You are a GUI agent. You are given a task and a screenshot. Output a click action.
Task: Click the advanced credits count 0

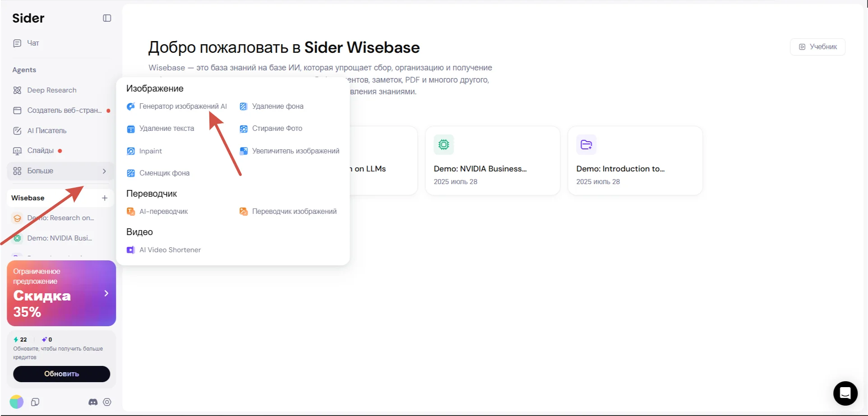(x=47, y=339)
